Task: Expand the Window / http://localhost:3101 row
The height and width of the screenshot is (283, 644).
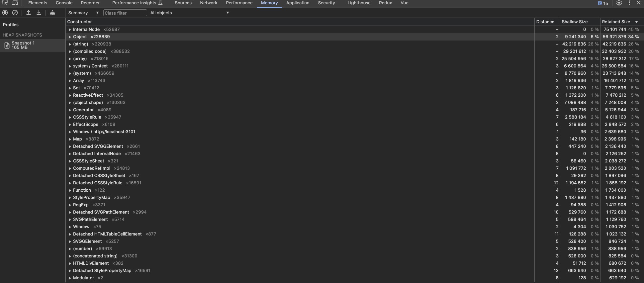Action: pos(70,132)
